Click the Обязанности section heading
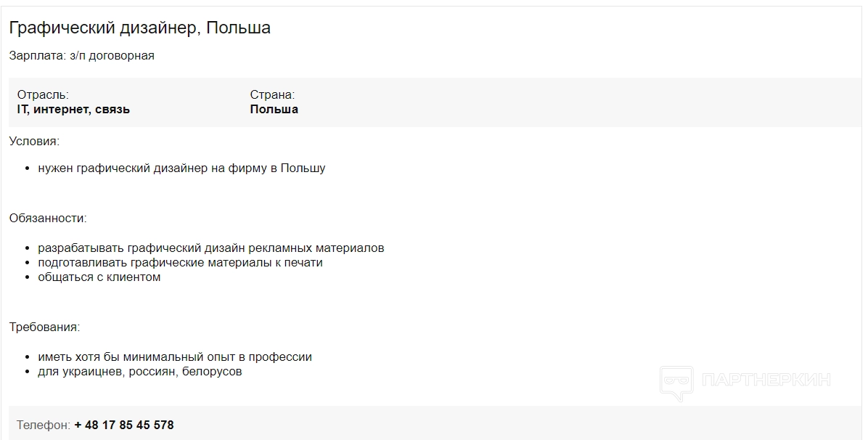Image resolution: width=868 pixels, height=440 pixels. pos(48,218)
